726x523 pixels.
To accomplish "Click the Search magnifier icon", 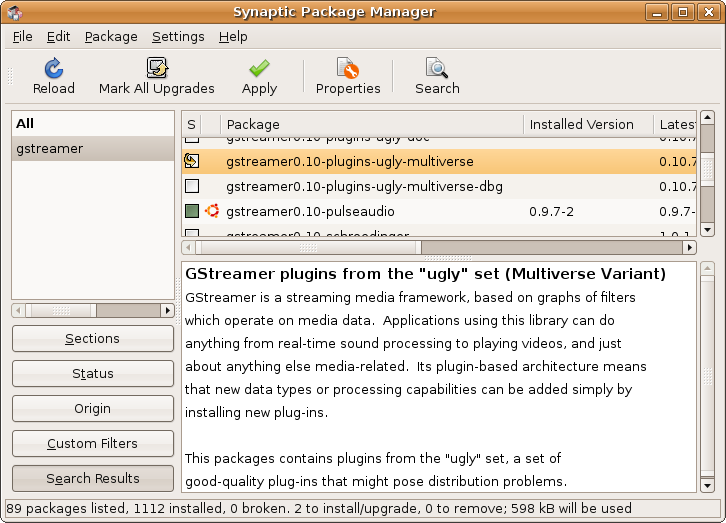I will pyautogui.click(x=437, y=68).
